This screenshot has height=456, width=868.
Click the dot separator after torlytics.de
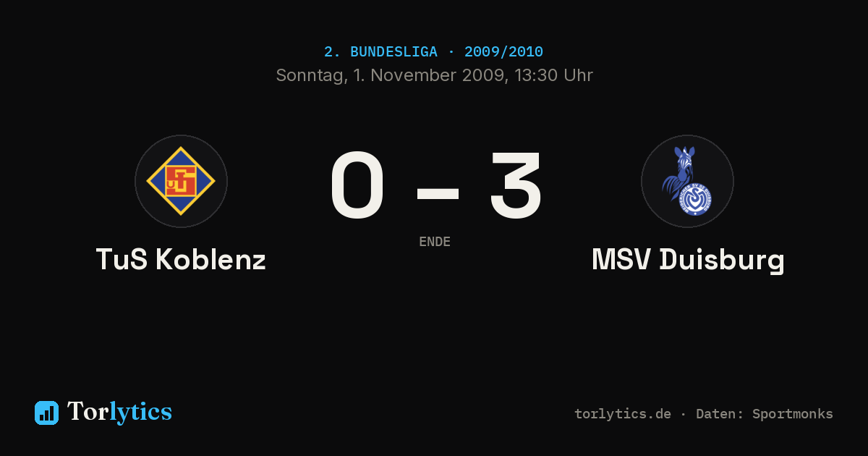click(684, 414)
